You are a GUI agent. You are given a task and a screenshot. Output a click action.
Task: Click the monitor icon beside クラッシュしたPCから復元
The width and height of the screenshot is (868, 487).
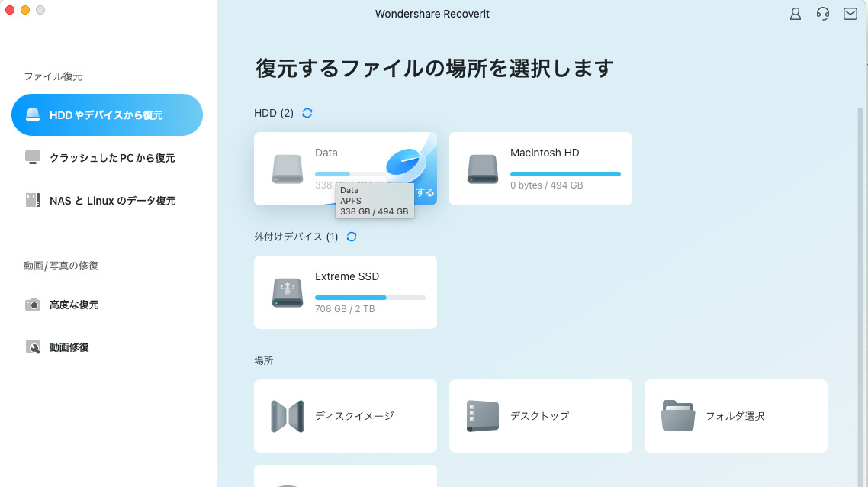pyautogui.click(x=33, y=157)
